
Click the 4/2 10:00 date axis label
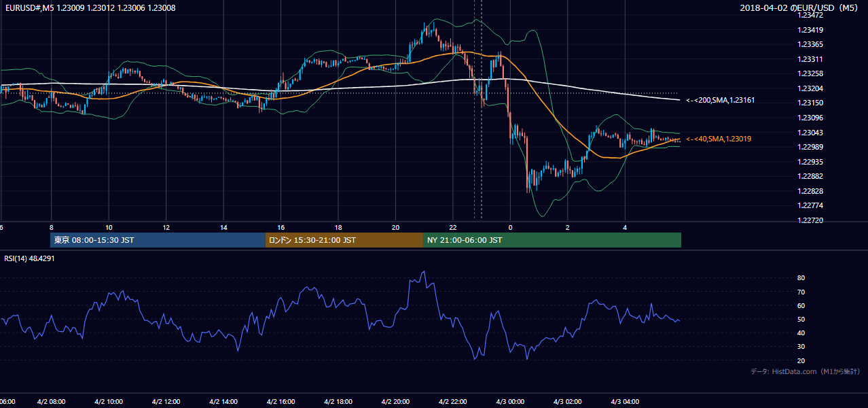[109, 402]
